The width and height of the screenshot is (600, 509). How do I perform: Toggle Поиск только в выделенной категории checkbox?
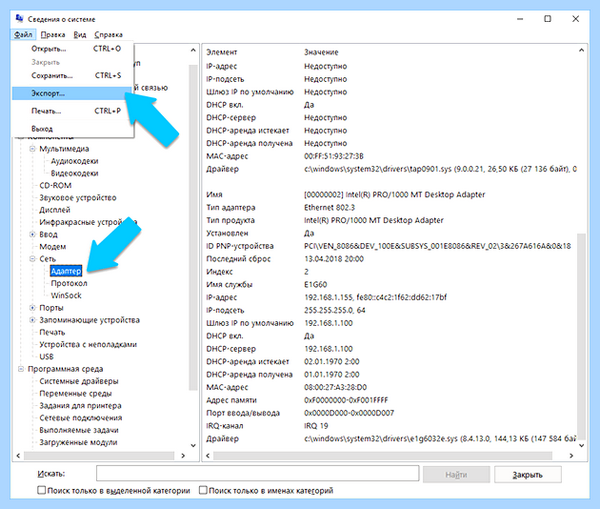pyautogui.click(x=41, y=490)
